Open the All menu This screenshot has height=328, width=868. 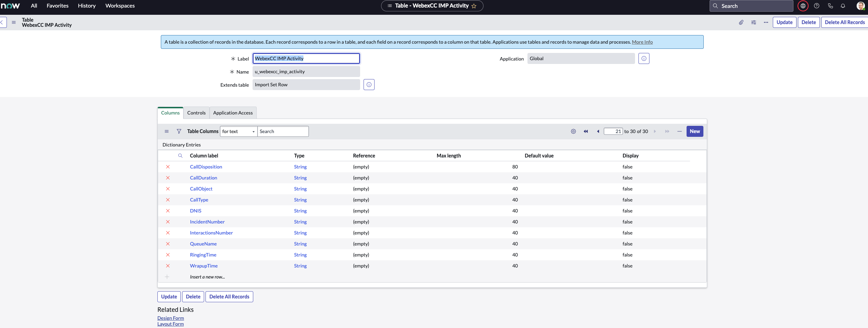pos(34,6)
